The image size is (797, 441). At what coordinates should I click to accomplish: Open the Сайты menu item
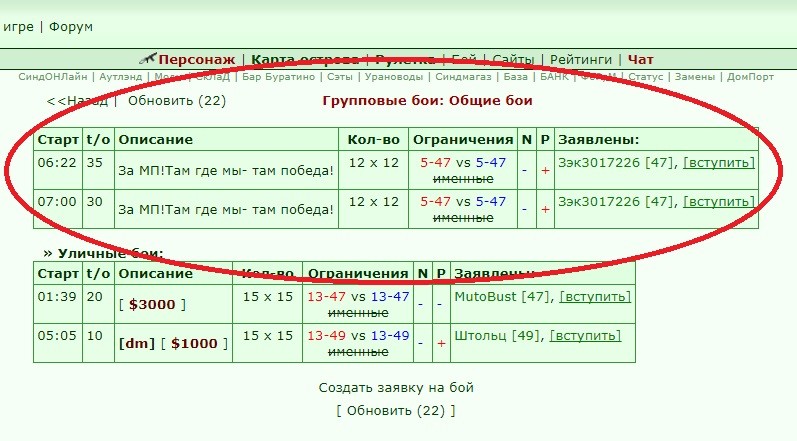tap(513, 60)
